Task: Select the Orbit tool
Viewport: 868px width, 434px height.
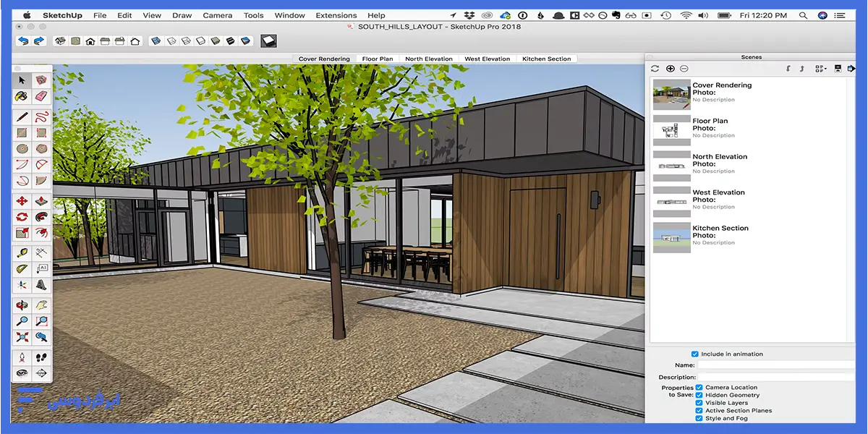Action: [x=22, y=305]
